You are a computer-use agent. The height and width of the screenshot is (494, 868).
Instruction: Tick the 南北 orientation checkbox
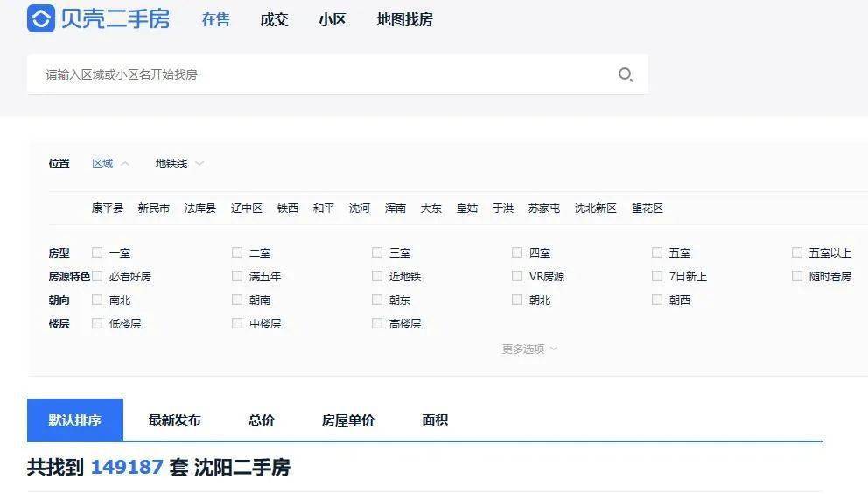pos(97,300)
